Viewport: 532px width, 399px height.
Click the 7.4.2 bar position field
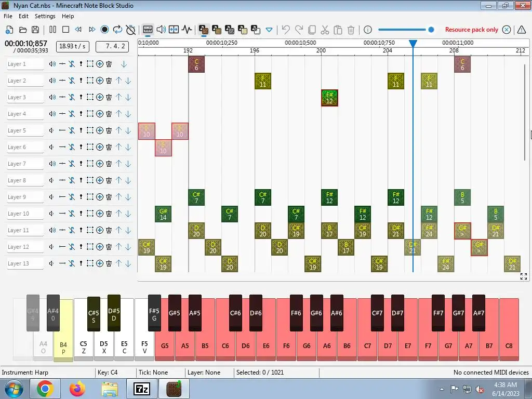point(112,46)
